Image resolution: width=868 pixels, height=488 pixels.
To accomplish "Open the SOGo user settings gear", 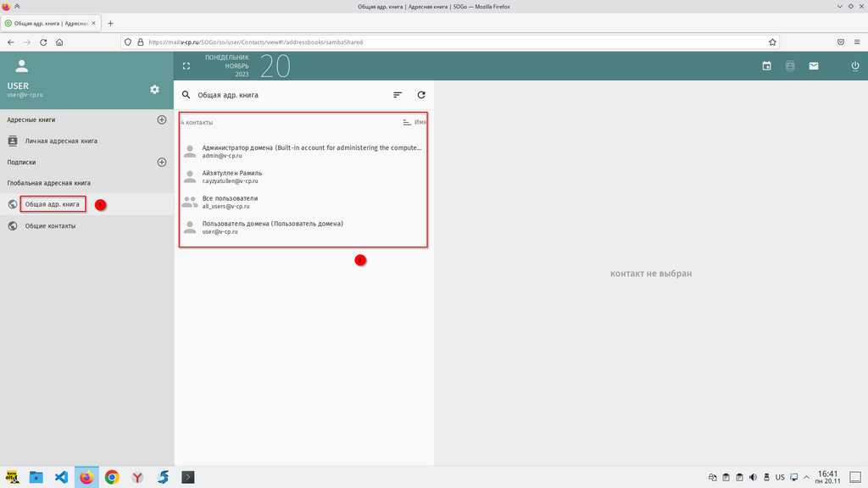I will pos(154,90).
